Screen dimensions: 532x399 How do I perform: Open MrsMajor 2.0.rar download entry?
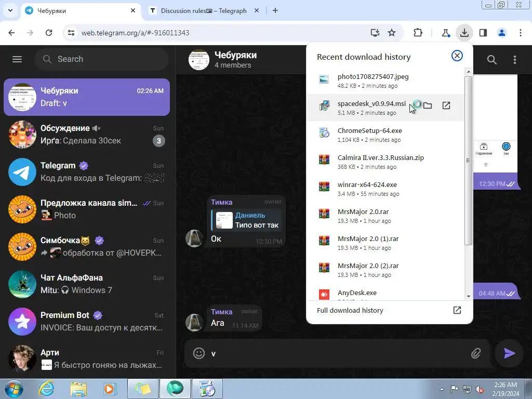(x=385, y=216)
